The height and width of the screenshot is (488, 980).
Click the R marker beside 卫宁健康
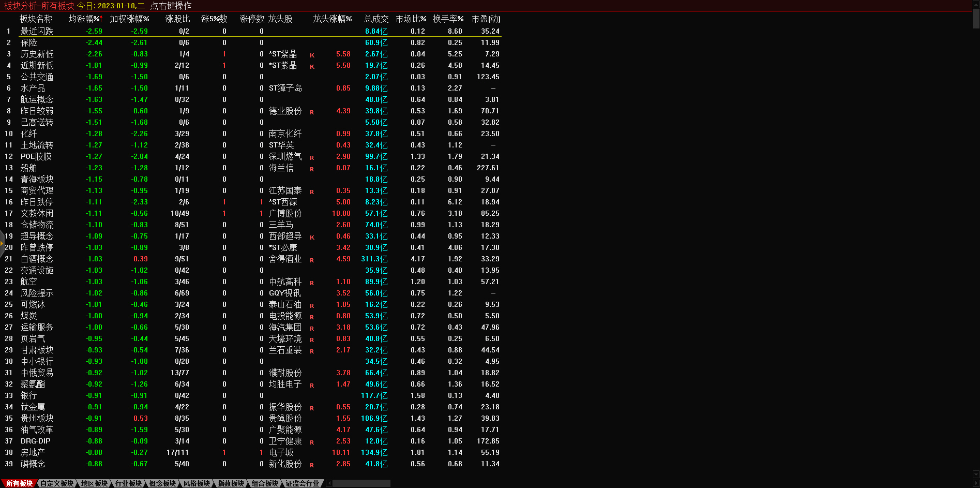[312, 442]
